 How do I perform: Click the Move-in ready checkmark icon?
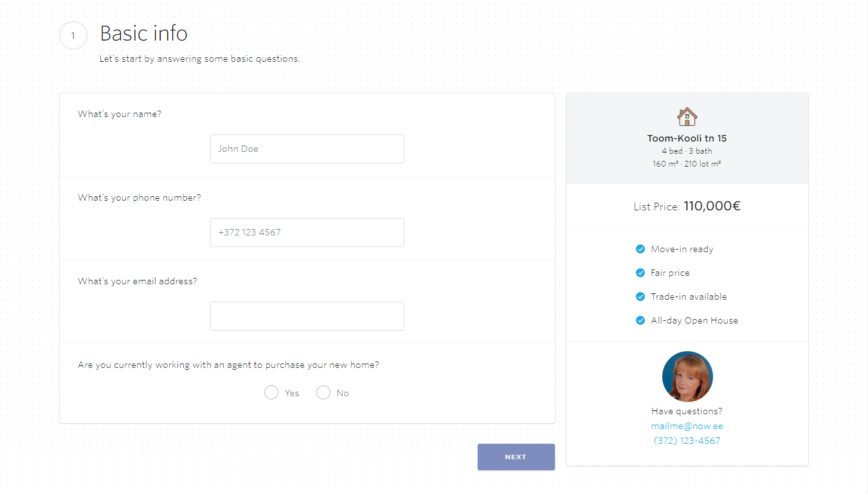coord(640,249)
